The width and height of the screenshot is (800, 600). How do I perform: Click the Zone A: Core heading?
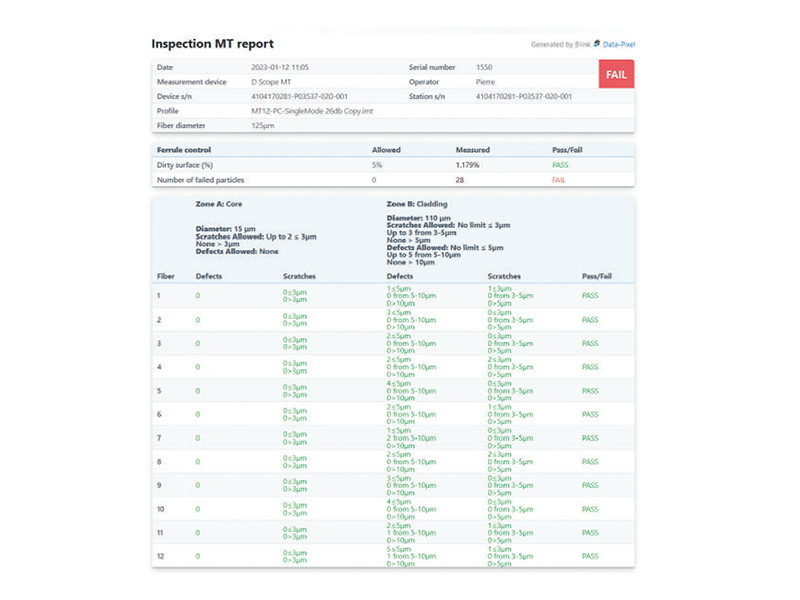[219, 202]
